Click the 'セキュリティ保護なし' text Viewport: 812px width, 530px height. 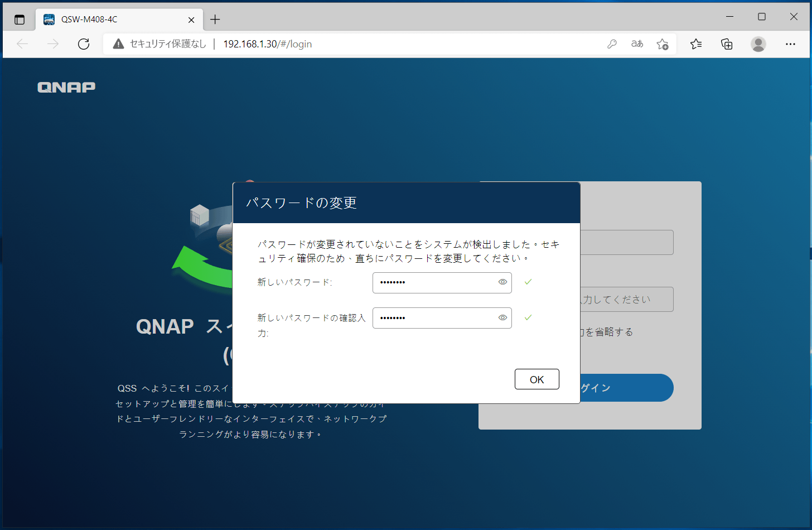pos(168,44)
